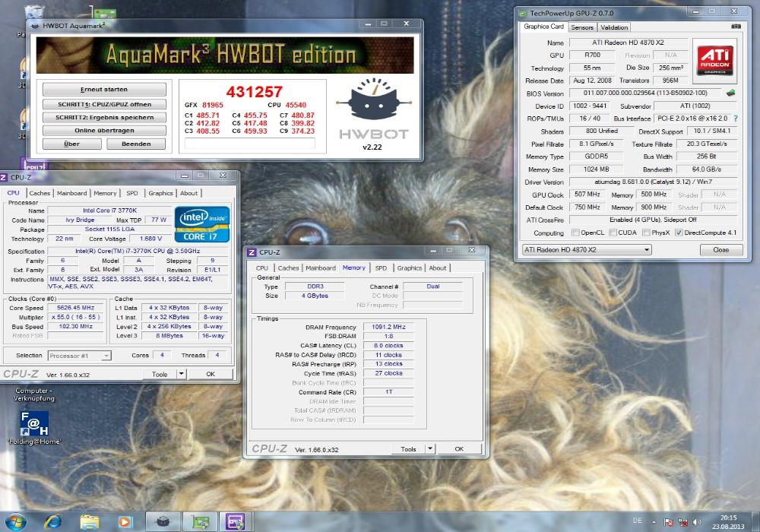The height and width of the screenshot is (532, 760).
Task: Open Tools dropdown arrow in CPU-Z Memory window
Action: (x=430, y=448)
